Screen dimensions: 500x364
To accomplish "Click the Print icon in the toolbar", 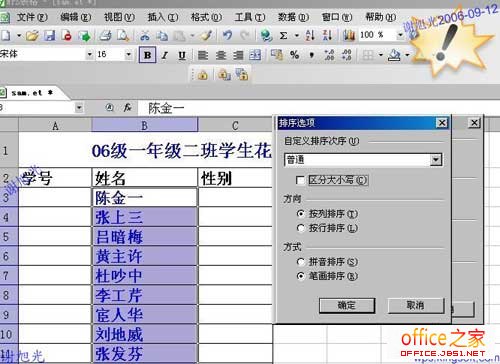I will point(106,35).
